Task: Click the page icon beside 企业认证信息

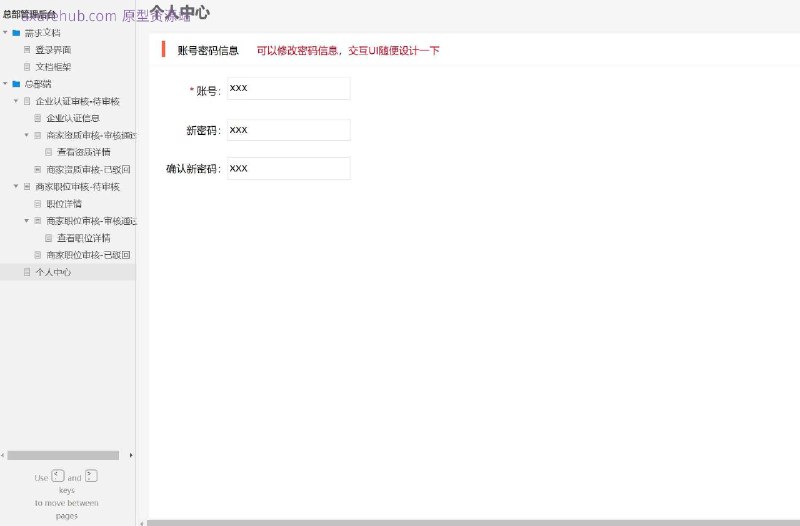Action: click(x=38, y=118)
